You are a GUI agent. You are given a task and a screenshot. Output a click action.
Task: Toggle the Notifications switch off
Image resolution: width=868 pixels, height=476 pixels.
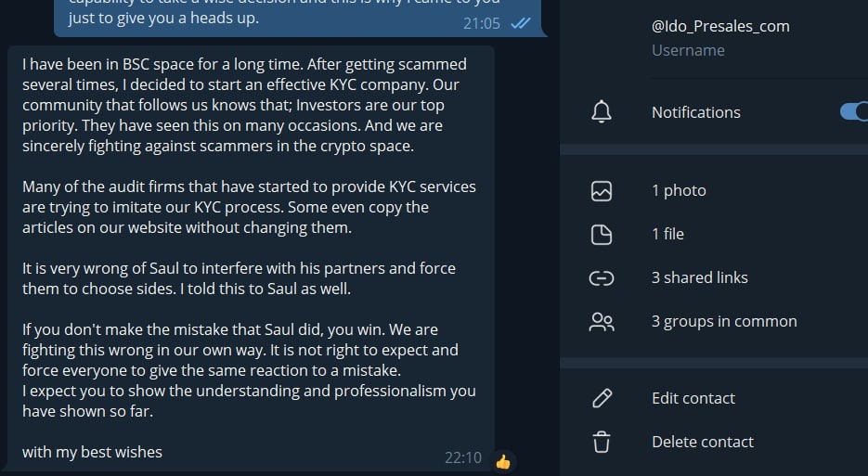tap(853, 112)
